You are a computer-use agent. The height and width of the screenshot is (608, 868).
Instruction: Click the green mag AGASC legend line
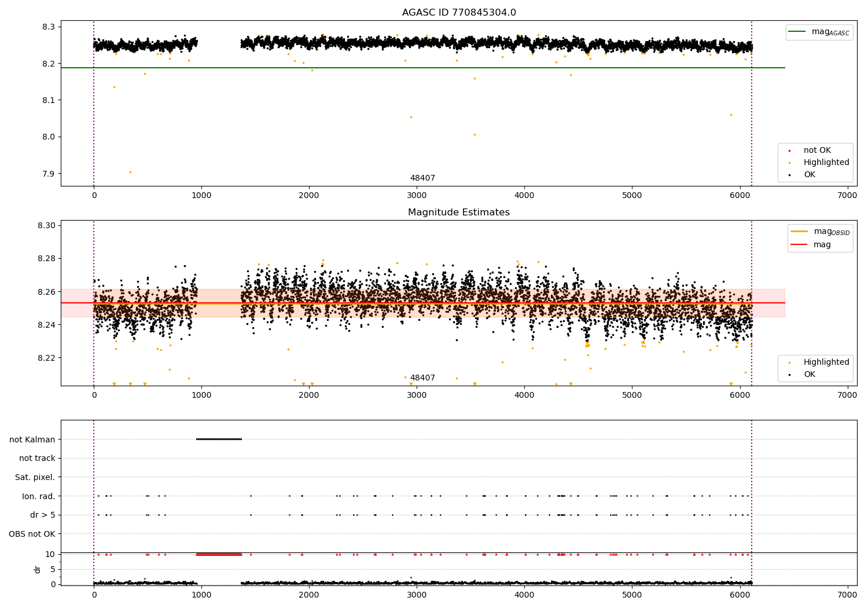tap(798, 32)
